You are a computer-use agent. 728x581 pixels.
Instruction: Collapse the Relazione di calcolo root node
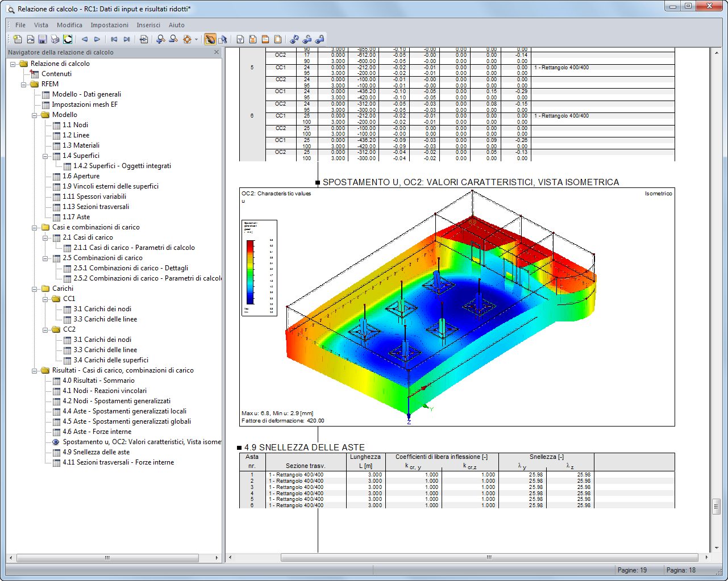coord(13,64)
